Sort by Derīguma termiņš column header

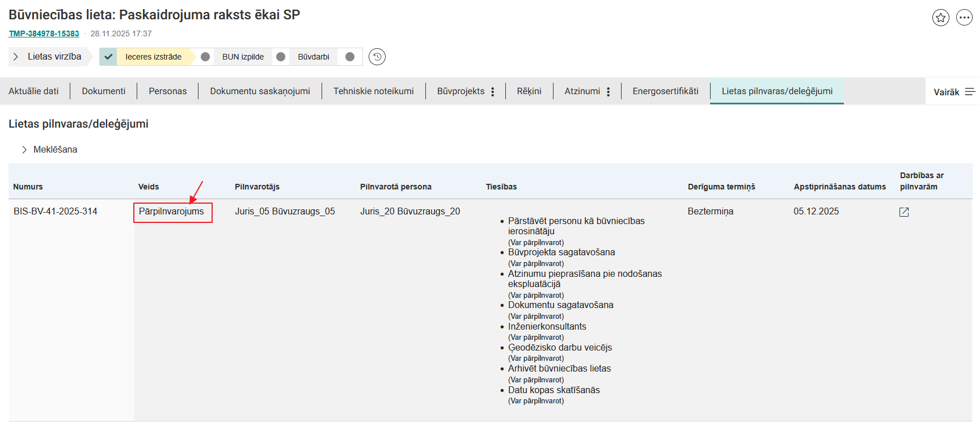(721, 187)
